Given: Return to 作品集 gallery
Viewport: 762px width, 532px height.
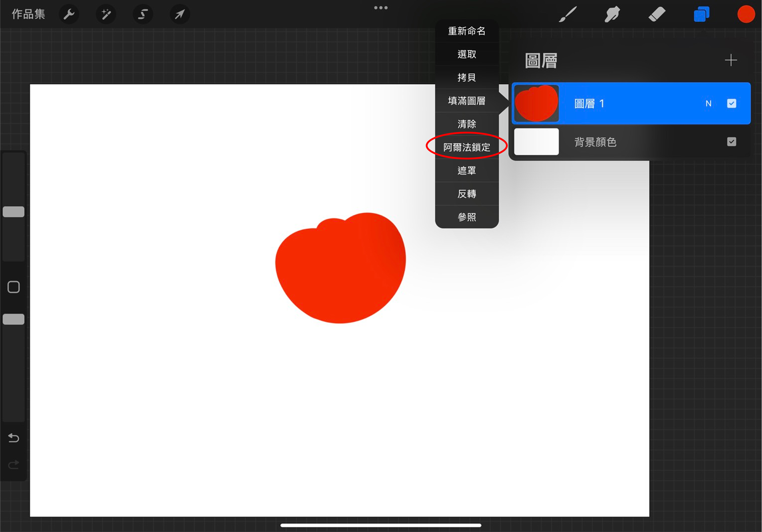Looking at the screenshot, I should 28,14.
